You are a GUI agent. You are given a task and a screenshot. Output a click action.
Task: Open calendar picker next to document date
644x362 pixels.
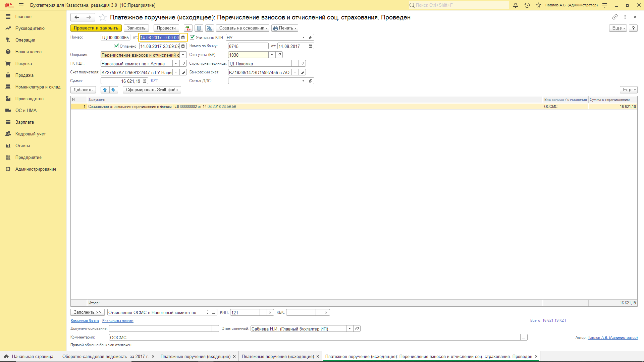[183, 38]
